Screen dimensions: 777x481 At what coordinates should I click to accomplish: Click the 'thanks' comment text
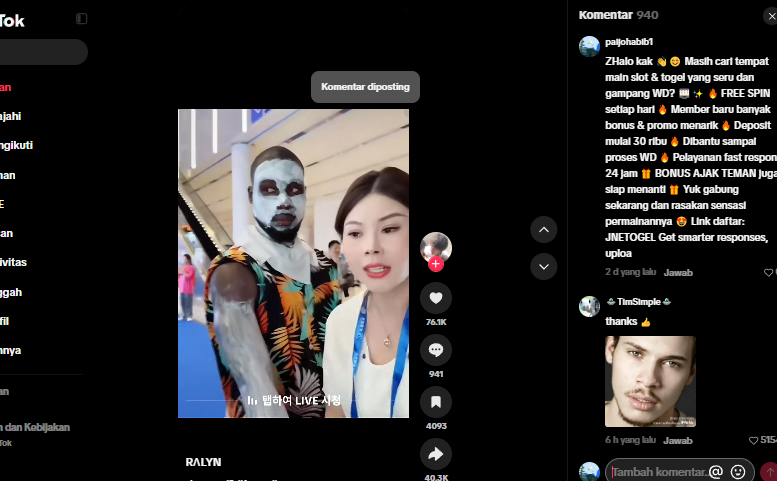(x=627, y=321)
